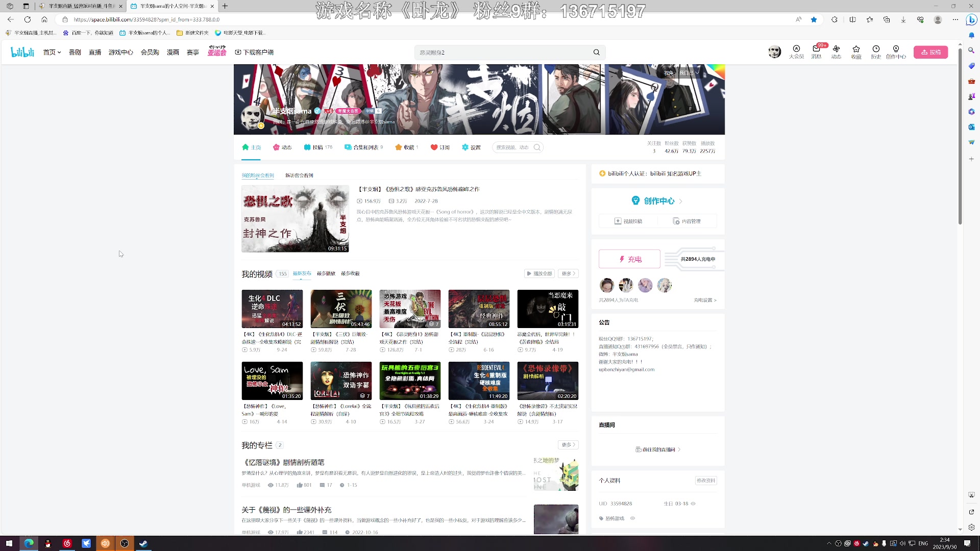Open the 恐惧之歌 featured video thumbnail
Screen dimensions: 980x551
(x=295, y=219)
